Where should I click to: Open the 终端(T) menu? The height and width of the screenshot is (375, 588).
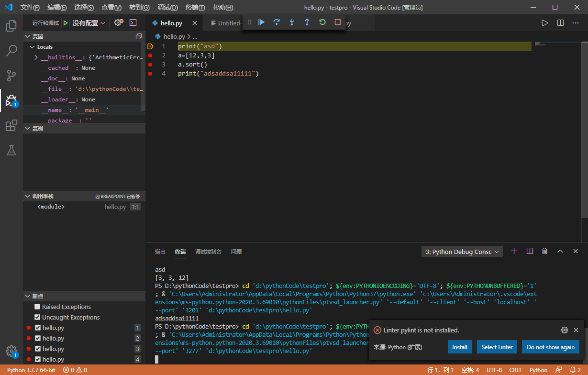coord(195,7)
